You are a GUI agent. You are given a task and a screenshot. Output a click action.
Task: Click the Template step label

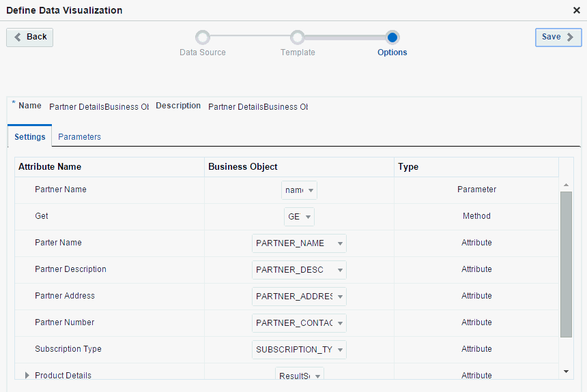click(298, 52)
